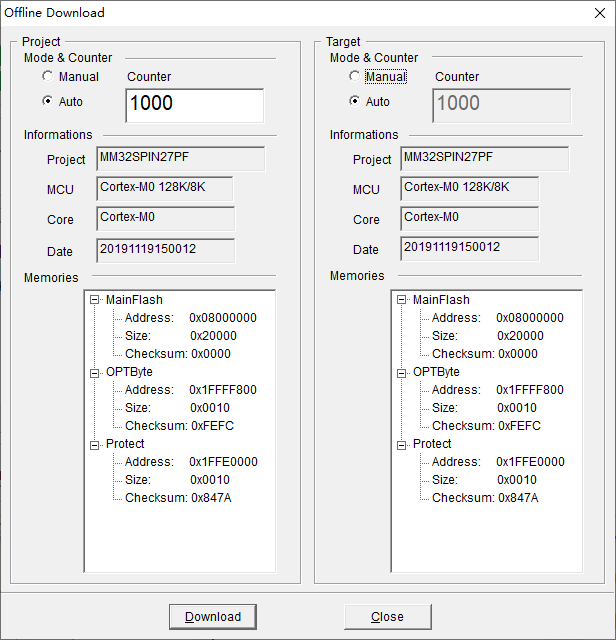Image resolution: width=616 pixels, height=640 pixels.
Task: Click the Project name field in Project panel
Action: pyautogui.click(x=180, y=158)
